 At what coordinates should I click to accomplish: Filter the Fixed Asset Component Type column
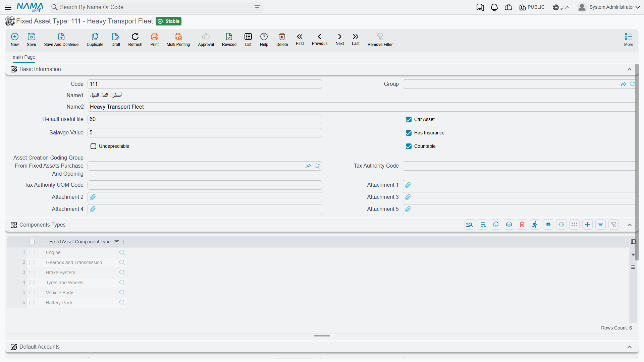117,242
